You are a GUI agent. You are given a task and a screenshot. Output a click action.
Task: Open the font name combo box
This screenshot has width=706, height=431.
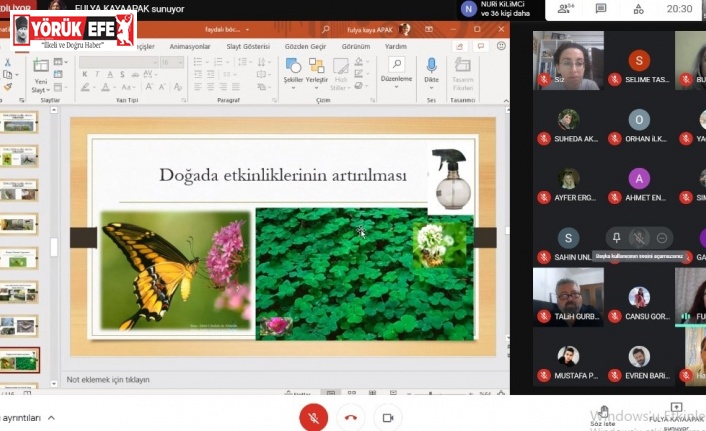[x=119, y=62]
